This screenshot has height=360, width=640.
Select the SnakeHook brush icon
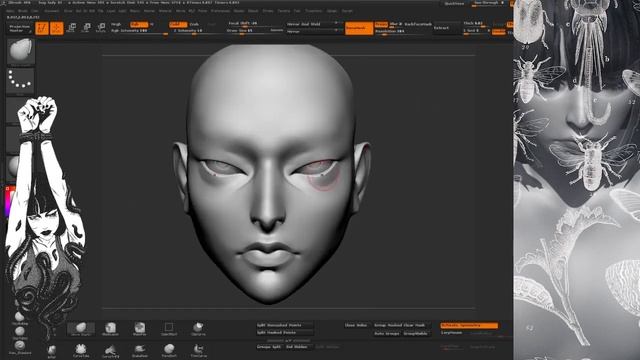[x=140, y=350]
